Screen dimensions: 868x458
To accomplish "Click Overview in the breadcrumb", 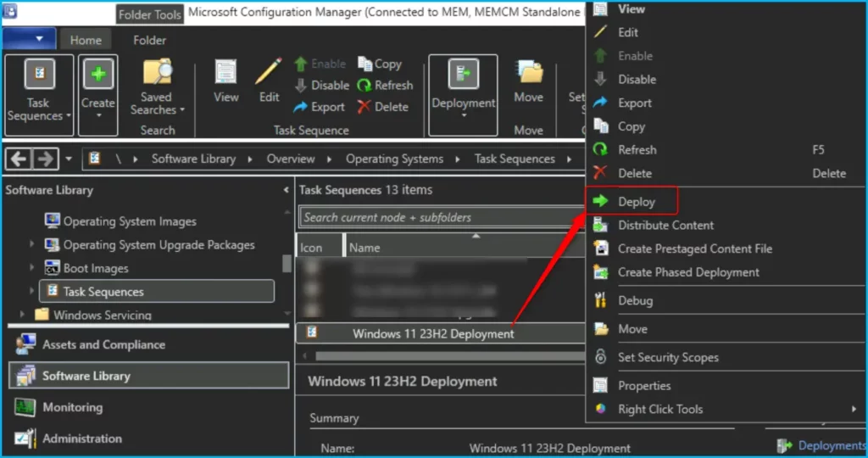I will point(291,159).
